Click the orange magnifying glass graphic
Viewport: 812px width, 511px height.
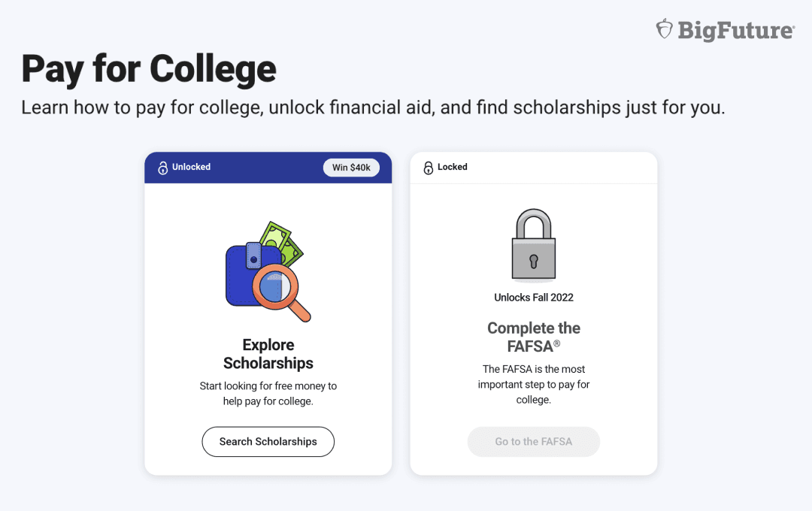tap(280, 292)
